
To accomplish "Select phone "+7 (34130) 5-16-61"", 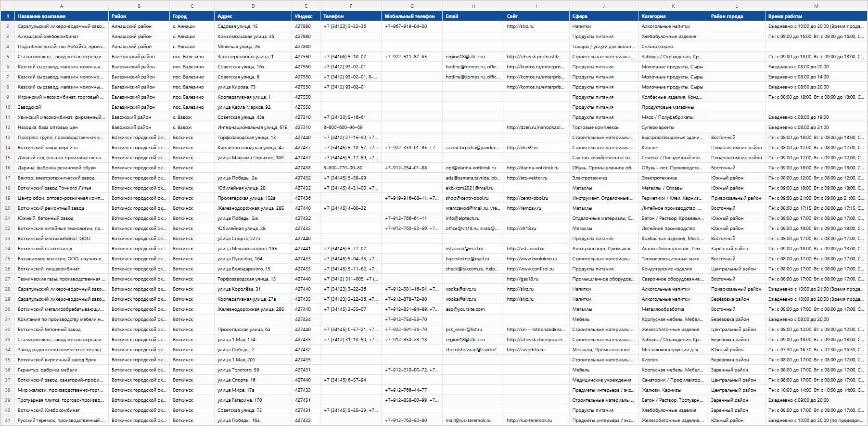I will [x=351, y=117].
